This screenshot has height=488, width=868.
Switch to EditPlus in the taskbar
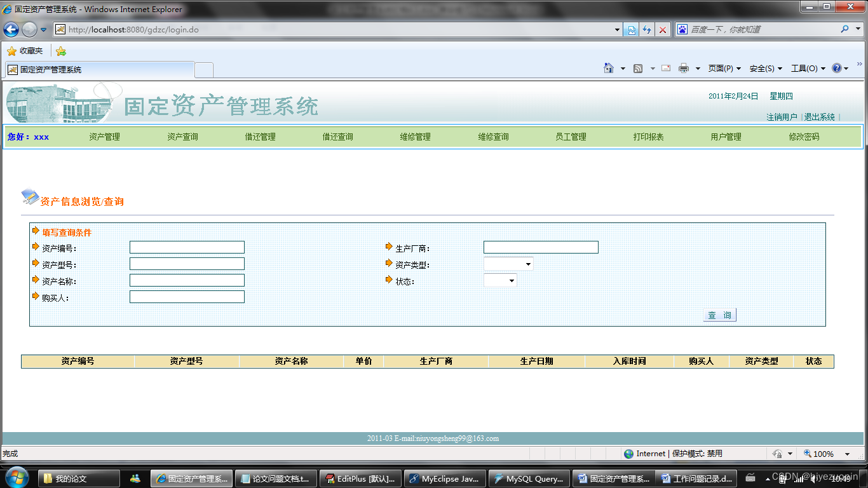pyautogui.click(x=360, y=478)
